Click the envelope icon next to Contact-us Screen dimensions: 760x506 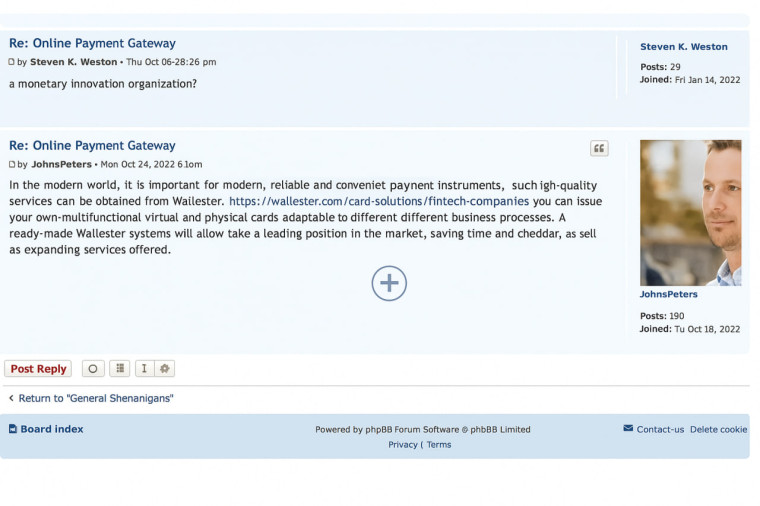point(628,429)
